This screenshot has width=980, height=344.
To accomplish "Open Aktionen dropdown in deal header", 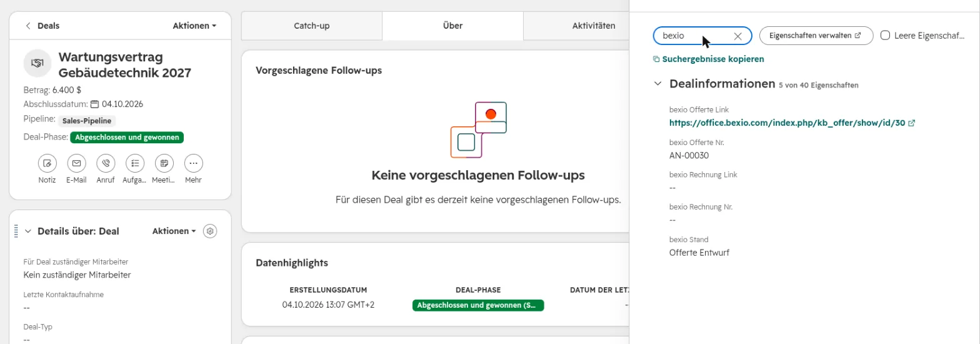I will [x=194, y=26].
